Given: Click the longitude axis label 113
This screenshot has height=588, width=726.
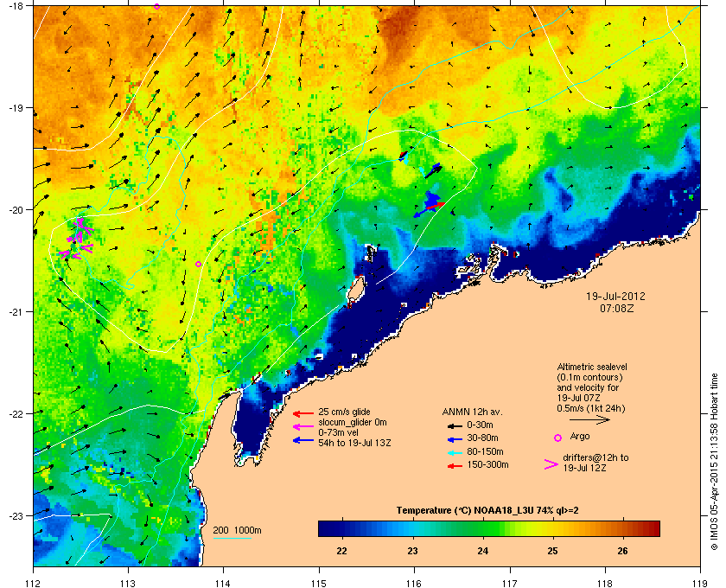Looking at the screenshot, I should pos(128,583).
